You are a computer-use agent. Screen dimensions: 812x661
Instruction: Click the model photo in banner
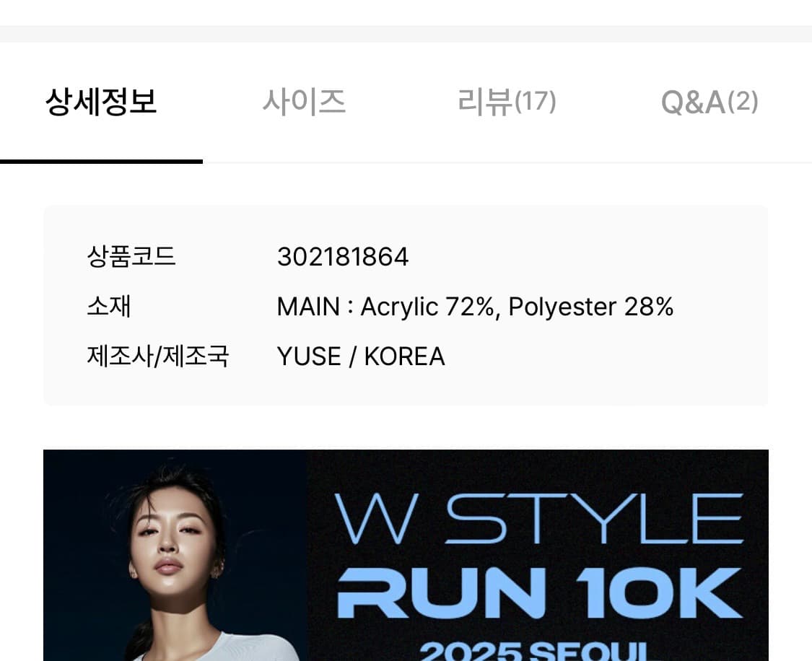[x=175, y=555]
